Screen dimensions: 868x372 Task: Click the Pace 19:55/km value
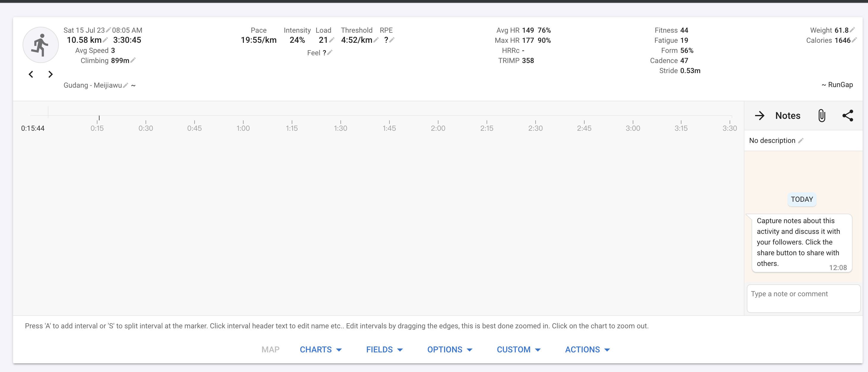(x=258, y=40)
